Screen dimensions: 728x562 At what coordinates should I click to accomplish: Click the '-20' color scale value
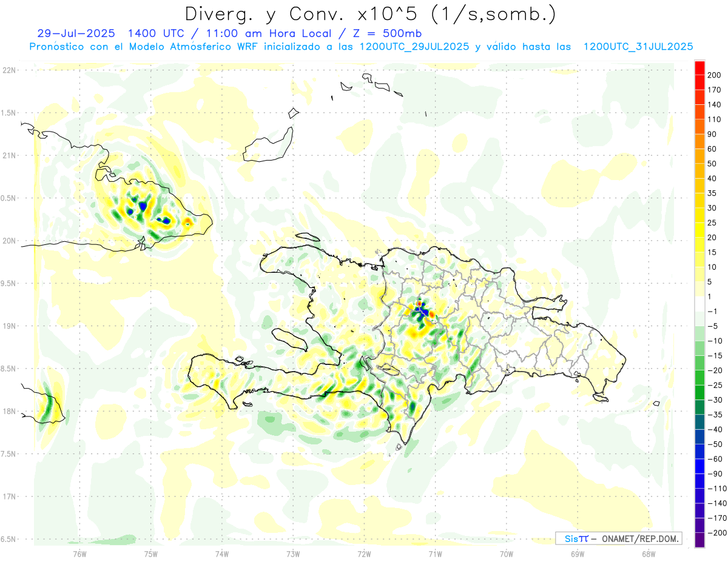pyautogui.click(x=714, y=370)
